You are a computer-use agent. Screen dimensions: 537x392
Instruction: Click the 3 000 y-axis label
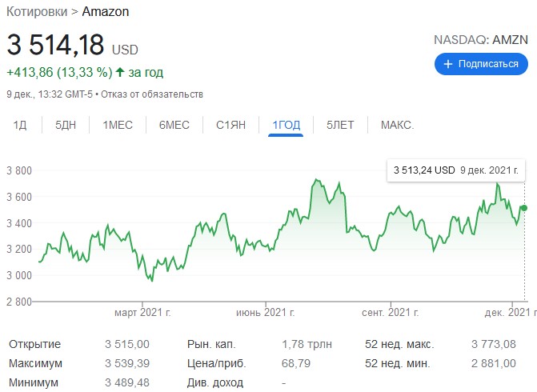click(x=19, y=275)
